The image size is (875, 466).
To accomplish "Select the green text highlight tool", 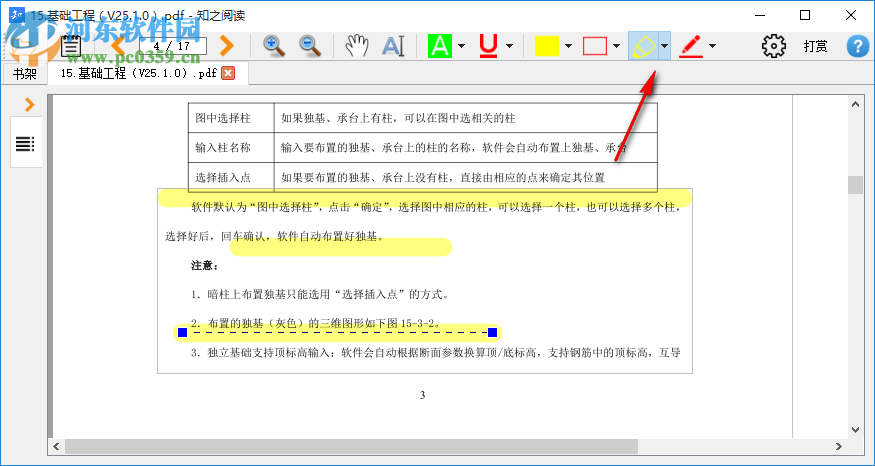I will [x=440, y=46].
